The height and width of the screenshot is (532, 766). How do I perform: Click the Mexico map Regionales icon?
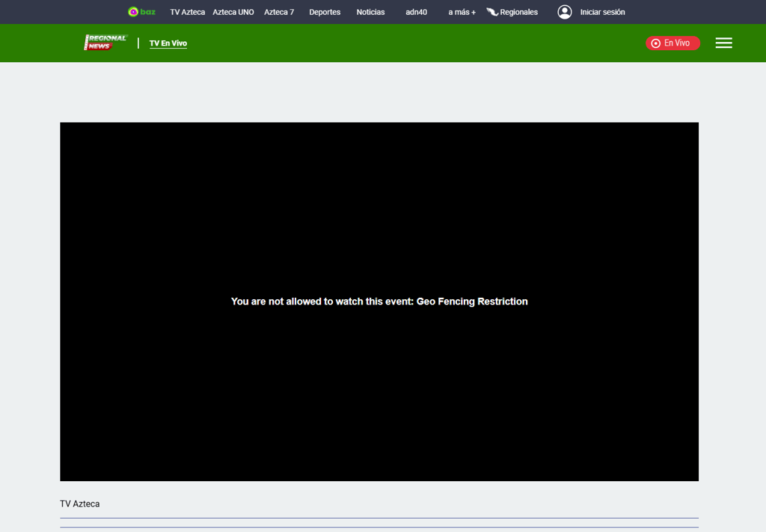(x=492, y=12)
